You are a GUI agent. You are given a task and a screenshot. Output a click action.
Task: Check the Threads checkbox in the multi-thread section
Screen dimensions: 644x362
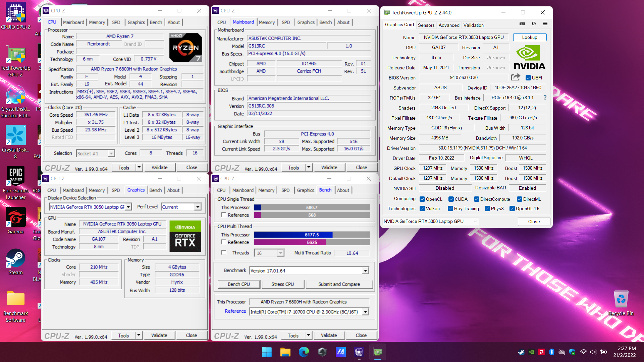pyautogui.click(x=224, y=253)
